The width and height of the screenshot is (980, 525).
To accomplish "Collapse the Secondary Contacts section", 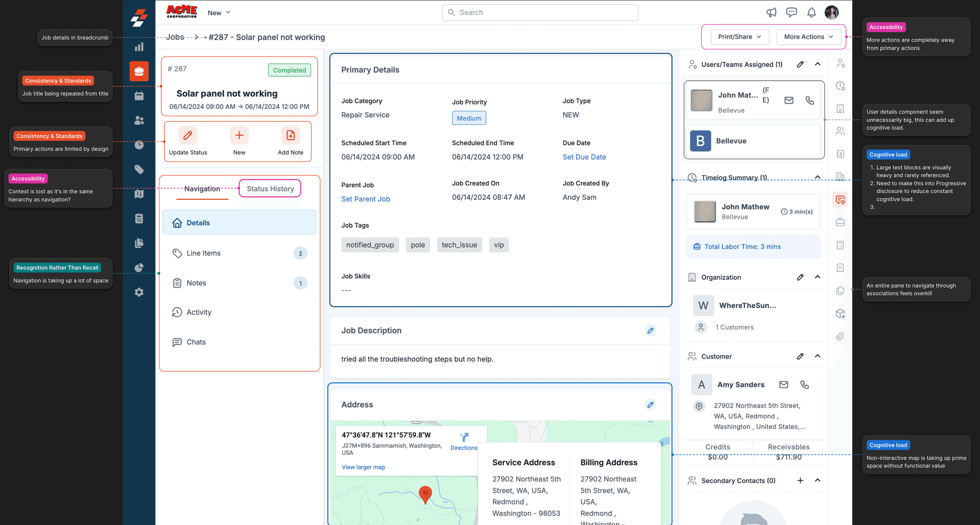I will tap(817, 481).
